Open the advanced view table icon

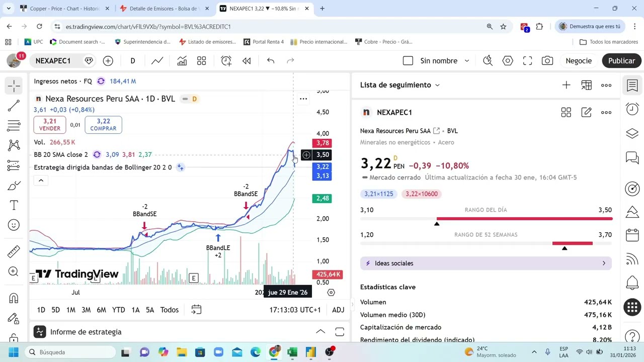tap(587, 85)
